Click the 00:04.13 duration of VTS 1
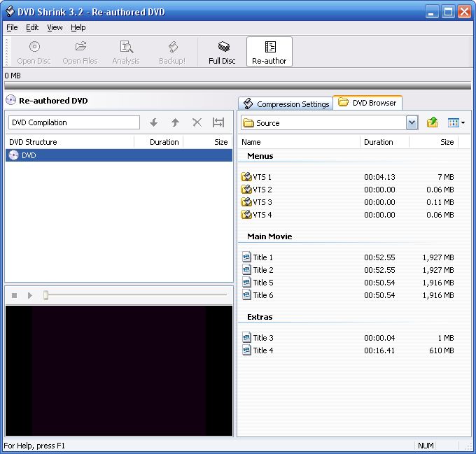476x454 pixels. click(379, 177)
